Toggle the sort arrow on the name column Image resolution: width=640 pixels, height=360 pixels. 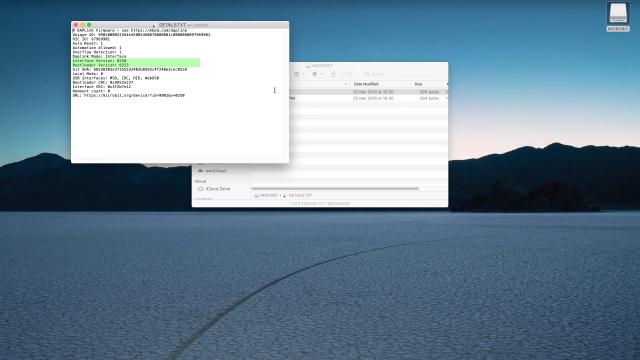(x=346, y=84)
